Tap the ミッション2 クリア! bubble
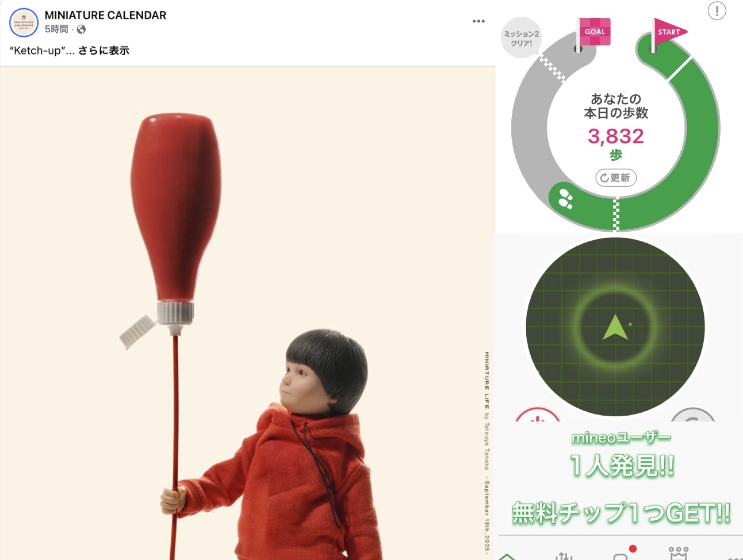The image size is (743, 560). click(521, 38)
